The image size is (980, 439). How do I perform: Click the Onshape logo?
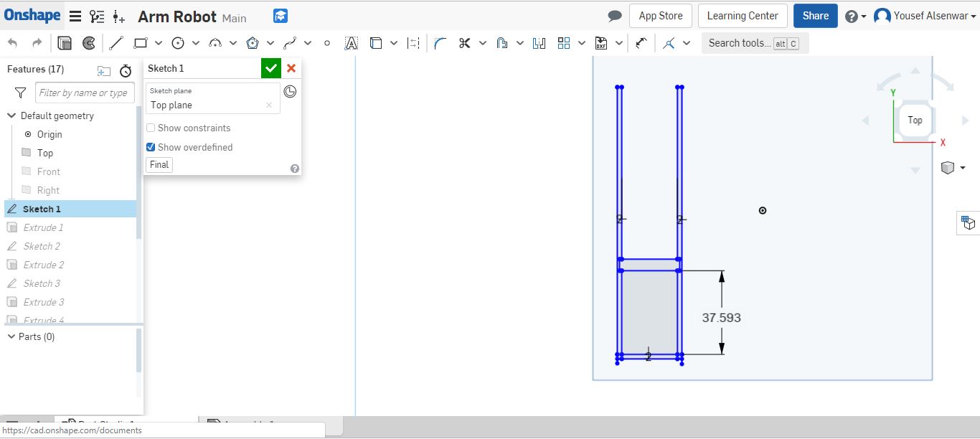pos(32,16)
